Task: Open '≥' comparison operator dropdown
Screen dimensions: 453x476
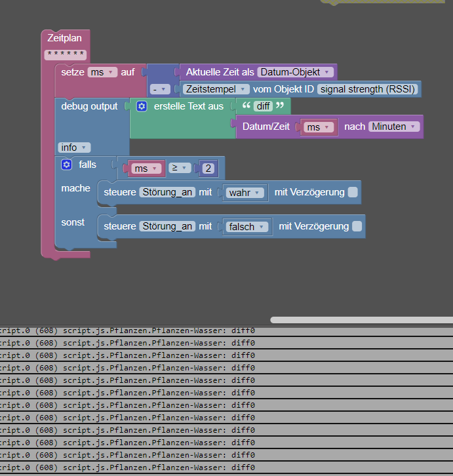Action: click(180, 168)
